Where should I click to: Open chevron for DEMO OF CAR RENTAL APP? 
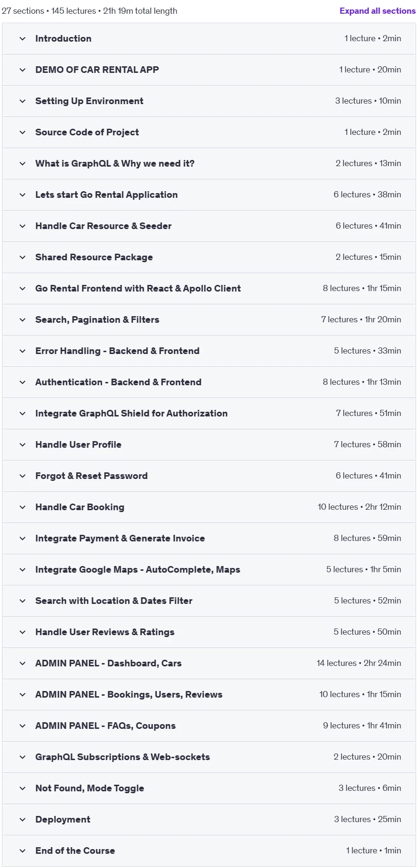point(22,70)
